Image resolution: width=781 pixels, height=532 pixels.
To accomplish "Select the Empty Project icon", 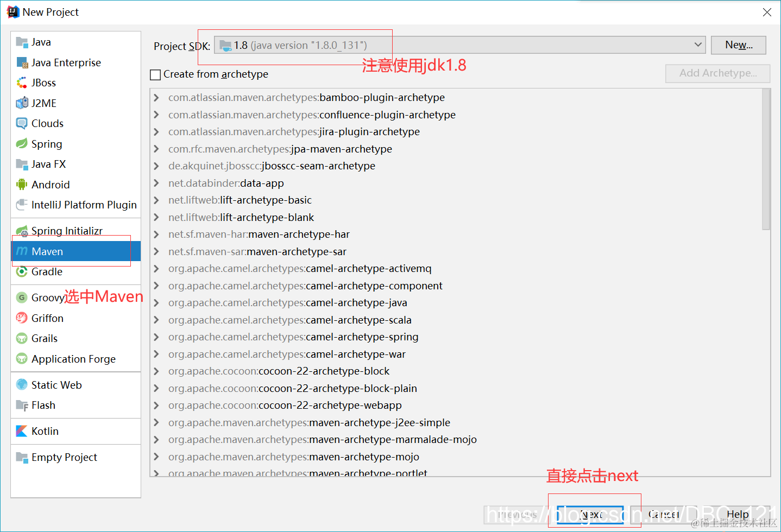I will coord(22,457).
